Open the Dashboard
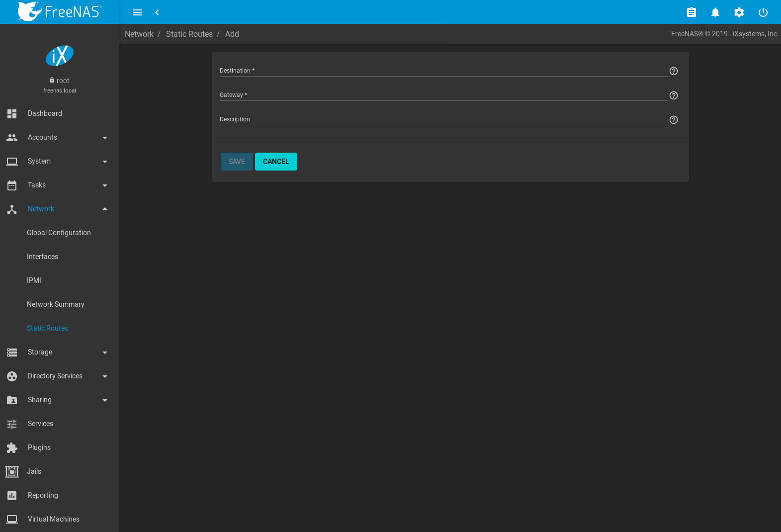This screenshot has height=532, width=781. tap(45, 113)
